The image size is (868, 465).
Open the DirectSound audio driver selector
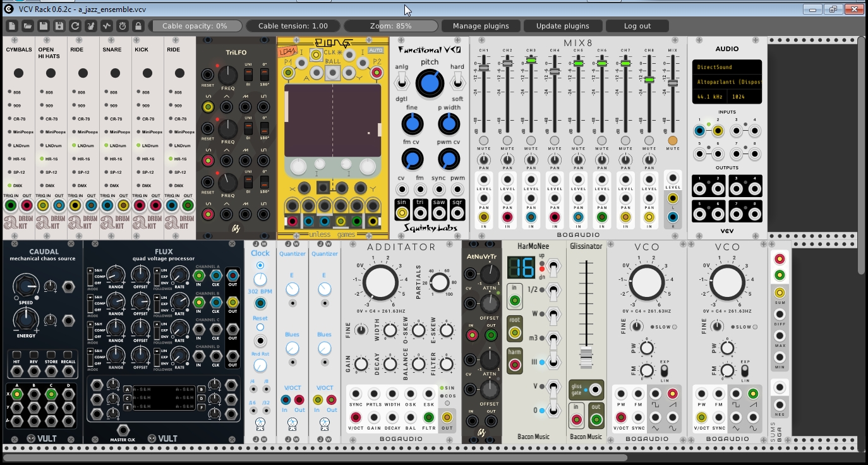(x=728, y=67)
